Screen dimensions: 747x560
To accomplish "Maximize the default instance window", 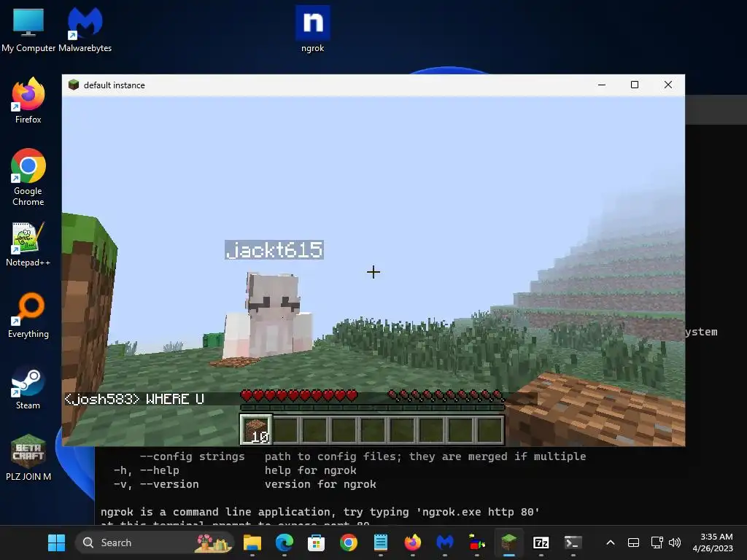I will 635,85.
